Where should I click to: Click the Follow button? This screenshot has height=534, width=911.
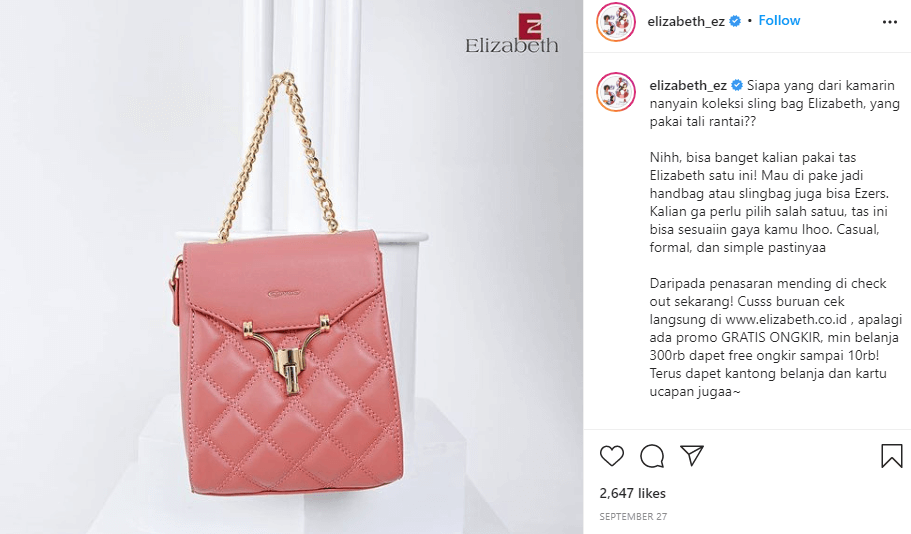pyautogui.click(x=779, y=21)
